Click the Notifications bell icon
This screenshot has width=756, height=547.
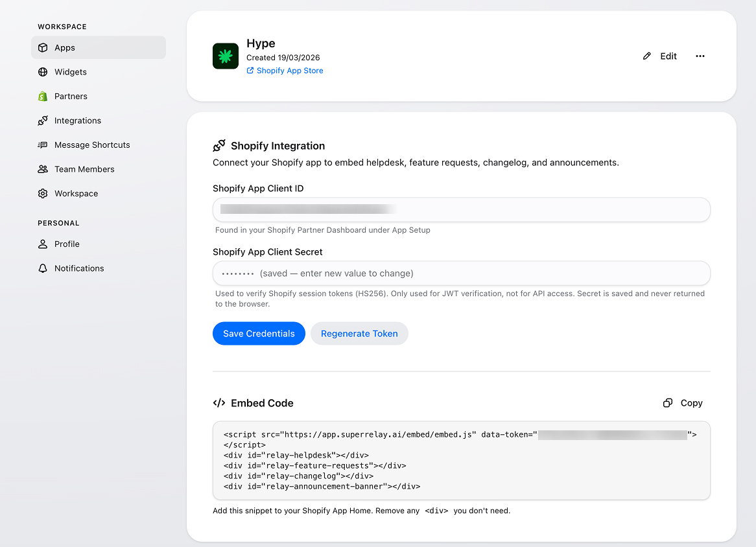point(43,268)
